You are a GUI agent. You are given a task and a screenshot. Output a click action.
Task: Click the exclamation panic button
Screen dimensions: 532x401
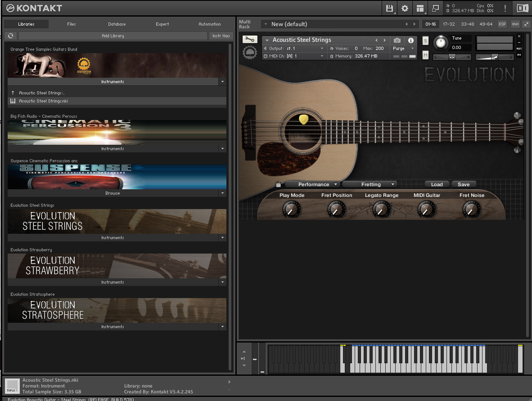coord(505,8)
